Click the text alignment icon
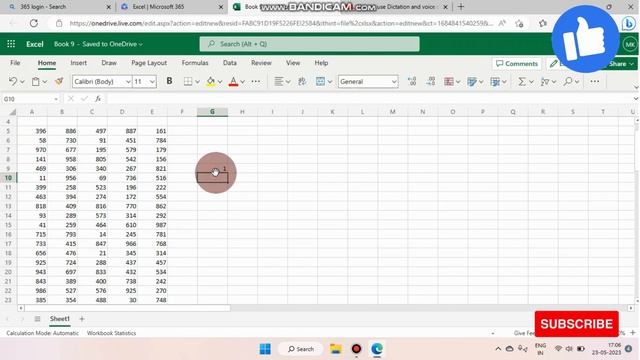This screenshot has height=360, width=640. (279, 82)
